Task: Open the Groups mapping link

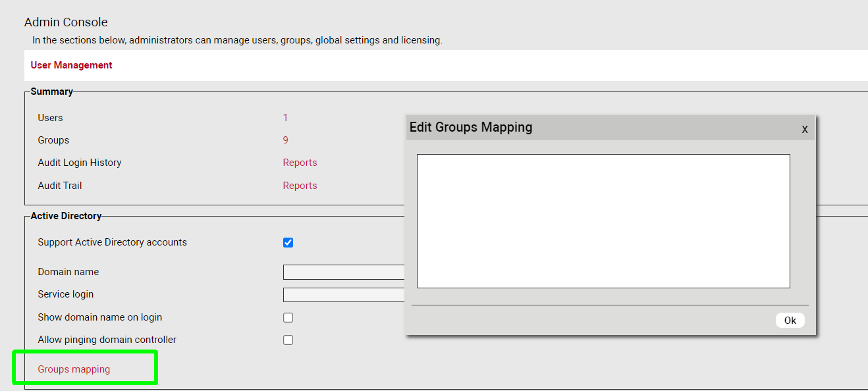Action: [74, 369]
